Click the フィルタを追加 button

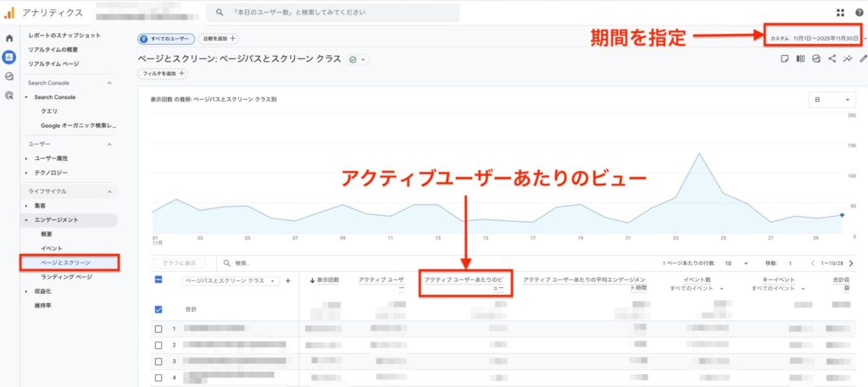tap(163, 74)
